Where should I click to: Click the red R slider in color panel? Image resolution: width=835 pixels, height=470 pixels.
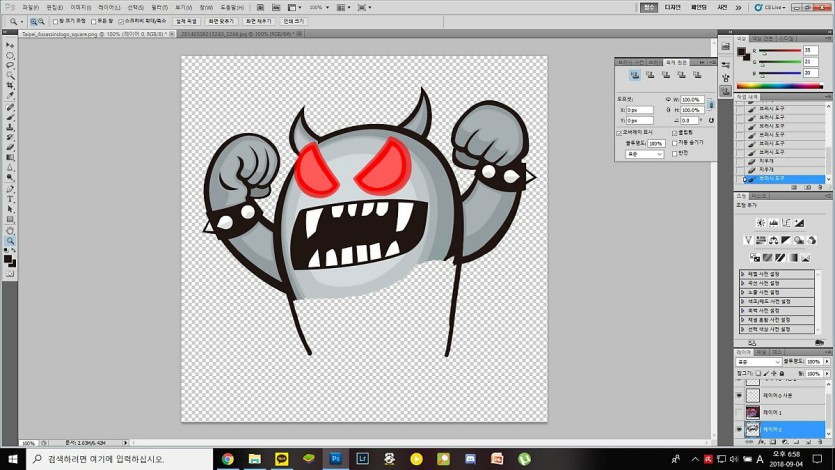click(x=780, y=50)
